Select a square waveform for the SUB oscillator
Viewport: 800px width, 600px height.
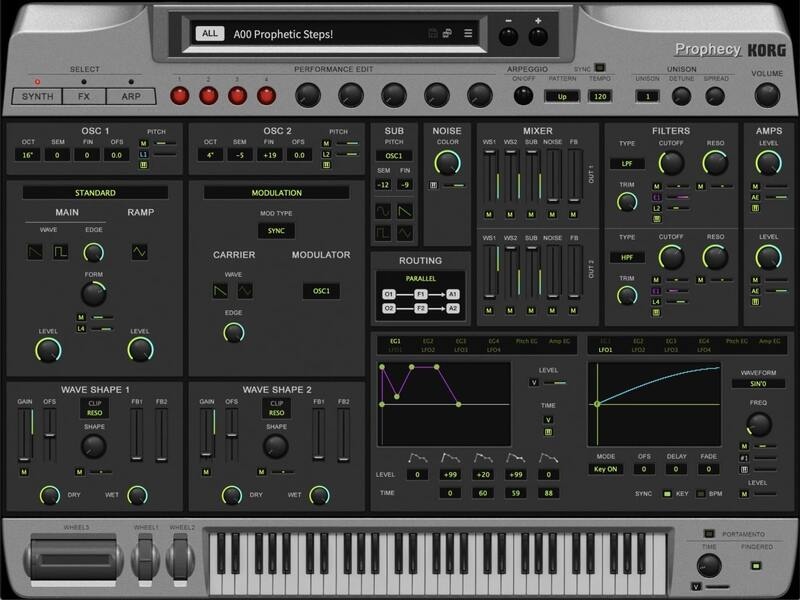coord(383,231)
